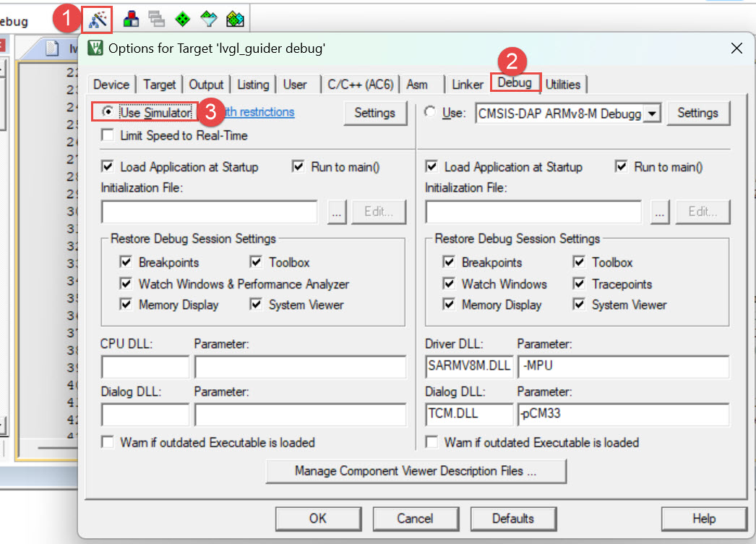The width and height of the screenshot is (756, 544).
Task: Enable the Use Simulator radio button
Action: click(108, 113)
